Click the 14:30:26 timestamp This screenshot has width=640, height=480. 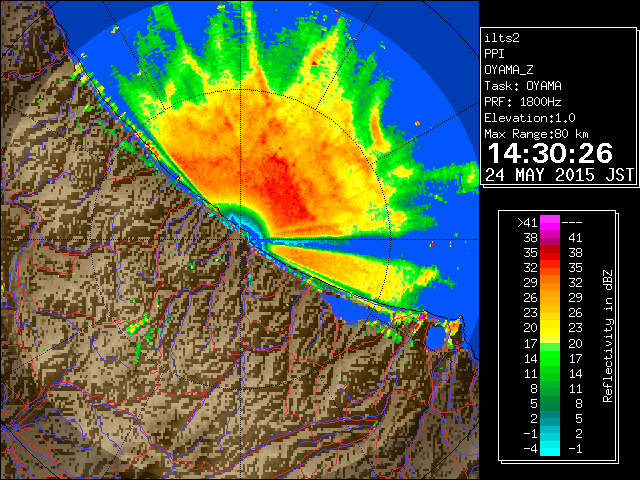pyautogui.click(x=550, y=153)
